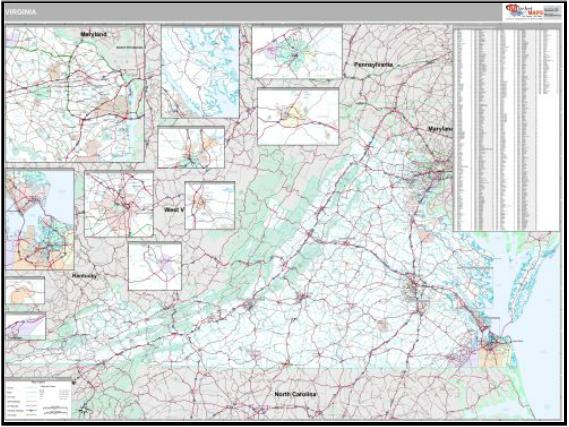
Task: Click the city index table on right
Action: tap(507, 130)
